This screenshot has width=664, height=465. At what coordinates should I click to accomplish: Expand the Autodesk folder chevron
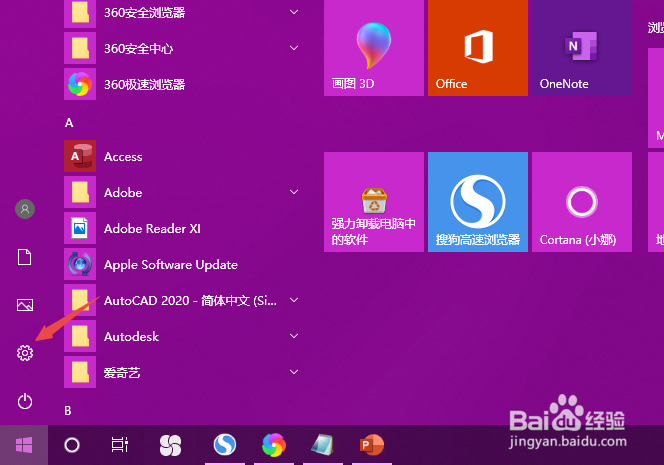coord(294,336)
